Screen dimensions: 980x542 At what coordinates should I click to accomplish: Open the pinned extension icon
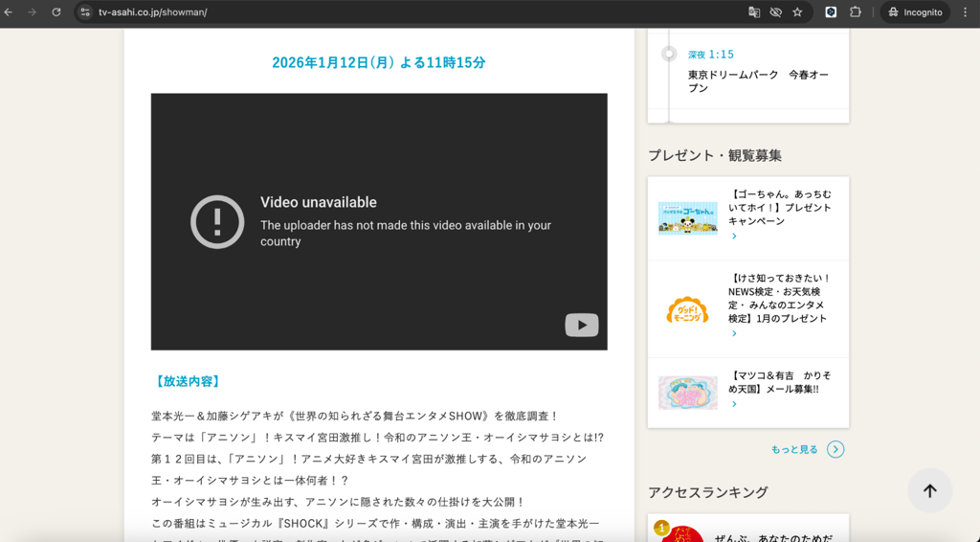pos(831,11)
